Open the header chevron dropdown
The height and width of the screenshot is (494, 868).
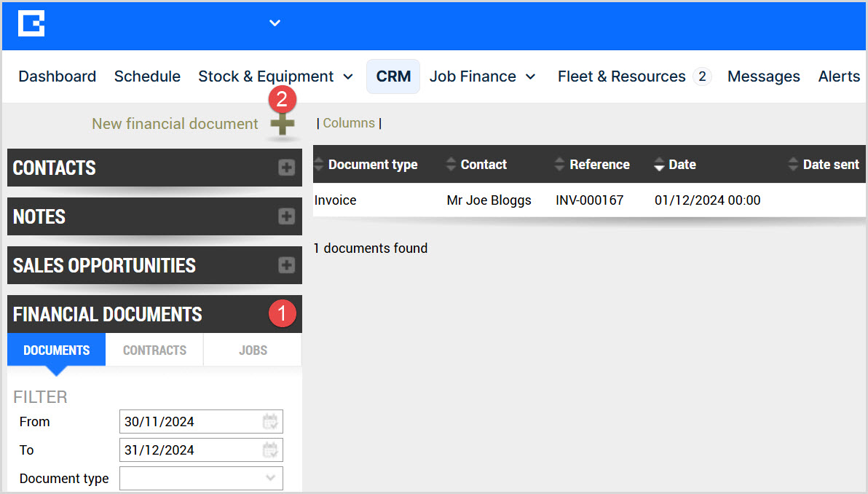point(275,23)
